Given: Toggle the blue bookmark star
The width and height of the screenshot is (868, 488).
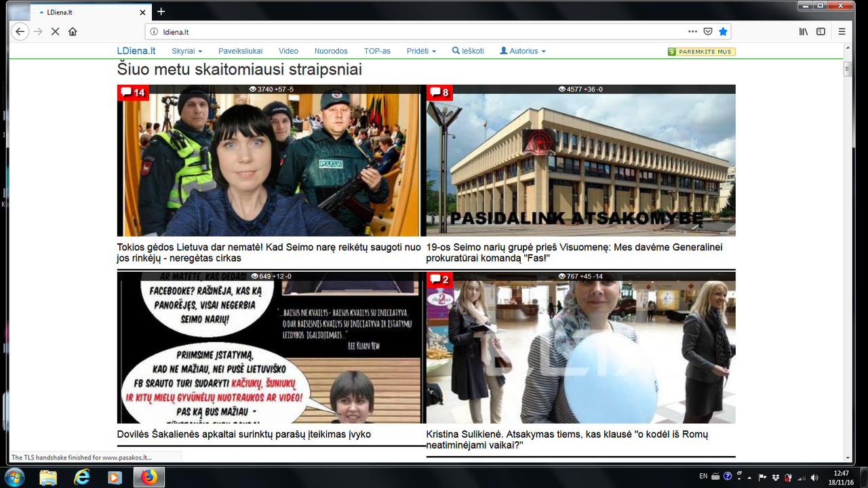Looking at the screenshot, I should pos(723,31).
